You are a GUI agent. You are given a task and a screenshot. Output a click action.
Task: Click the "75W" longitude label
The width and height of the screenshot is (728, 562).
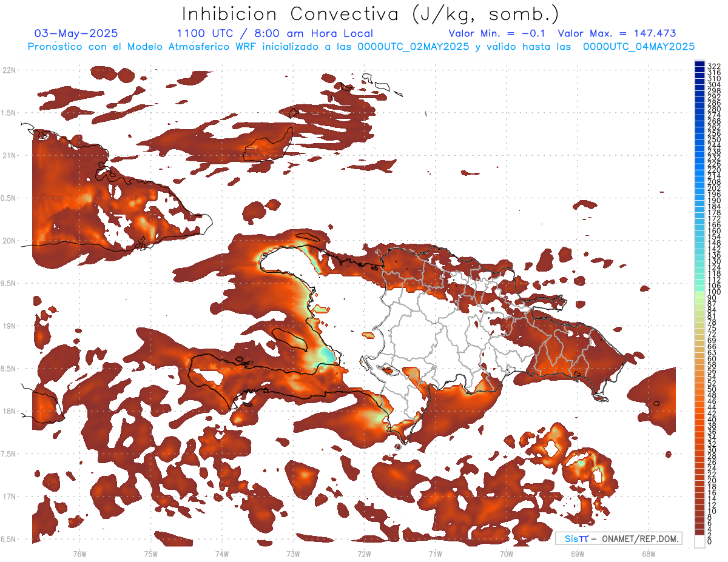(151, 554)
